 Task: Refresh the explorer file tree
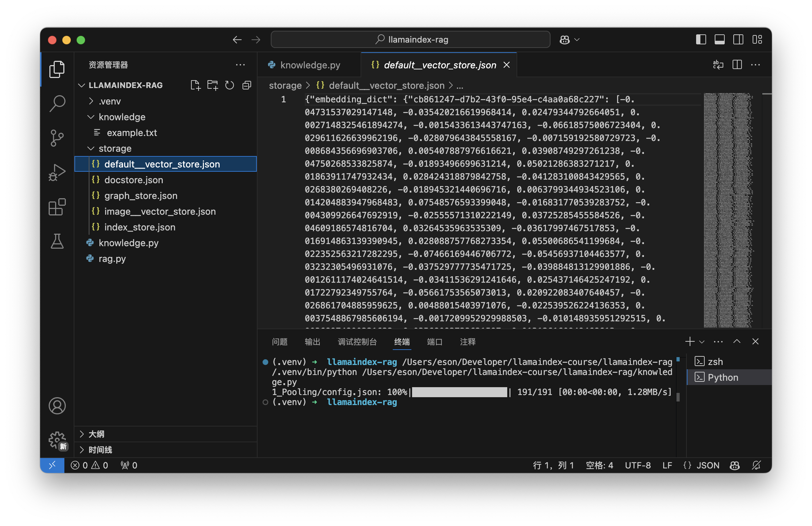(x=229, y=85)
